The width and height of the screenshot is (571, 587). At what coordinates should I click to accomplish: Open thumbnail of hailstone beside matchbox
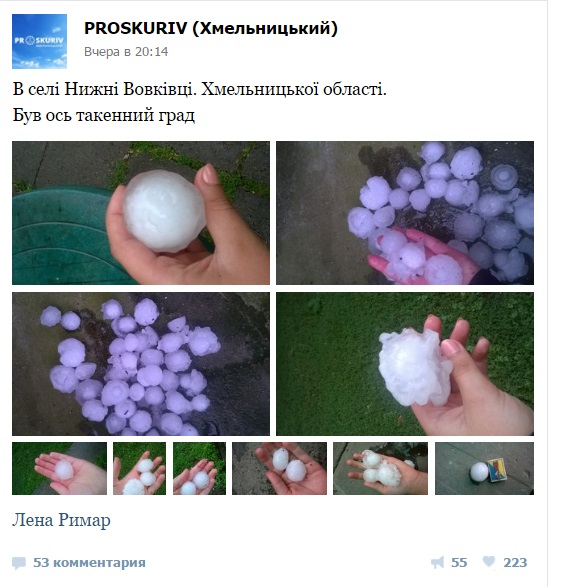(484, 468)
